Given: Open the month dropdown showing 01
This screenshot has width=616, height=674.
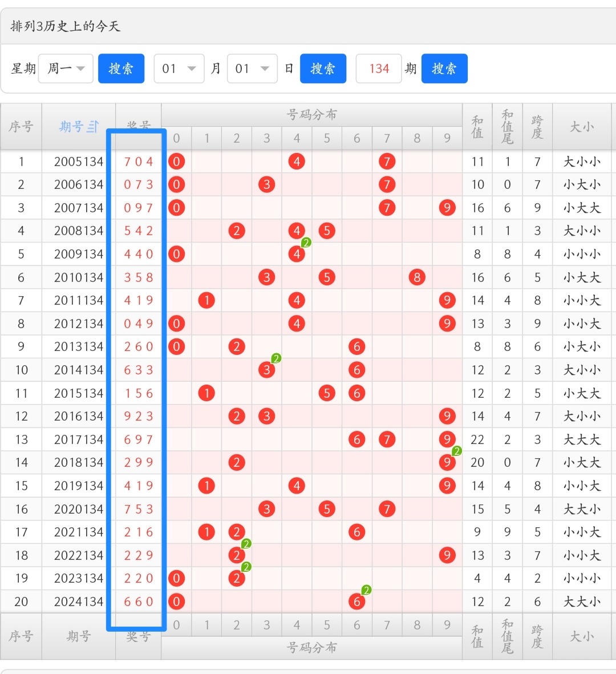Looking at the screenshot, I should tap(179, 68).
